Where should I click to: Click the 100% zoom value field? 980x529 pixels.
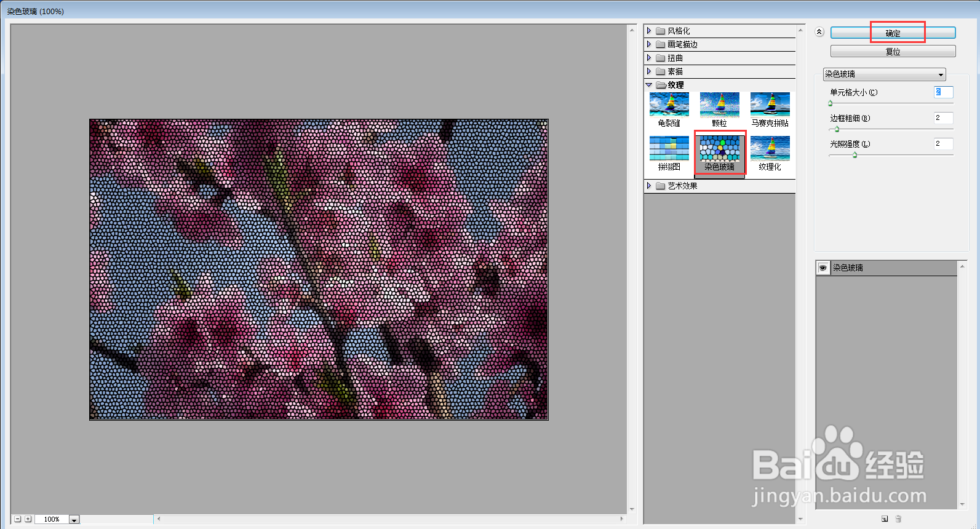52,520
